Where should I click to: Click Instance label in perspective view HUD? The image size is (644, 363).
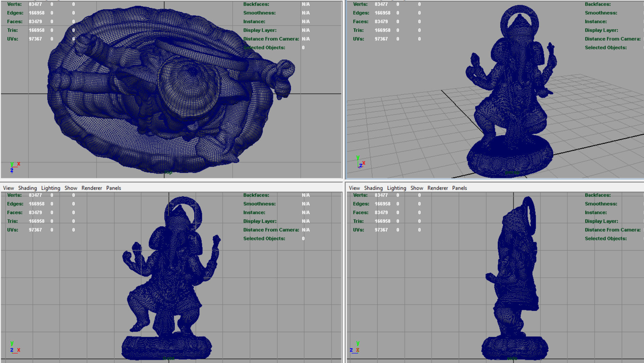596,22
